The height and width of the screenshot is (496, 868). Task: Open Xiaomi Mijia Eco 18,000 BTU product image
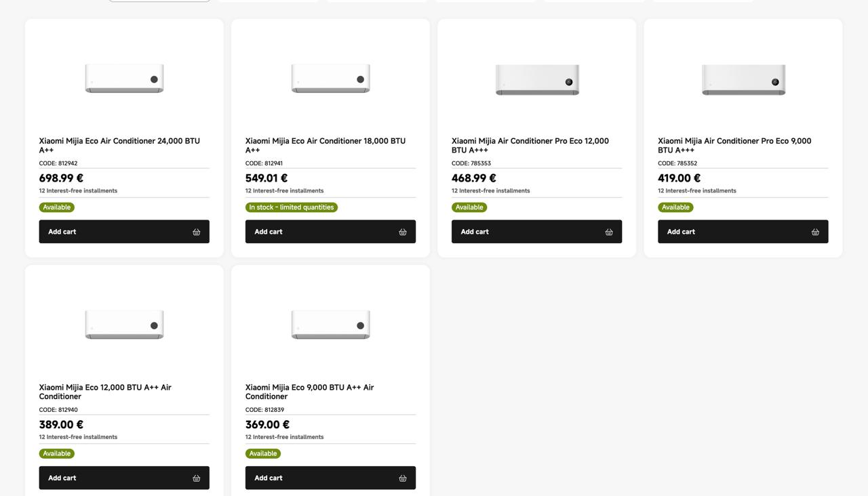pyautogui.click(x=330, y=79)
